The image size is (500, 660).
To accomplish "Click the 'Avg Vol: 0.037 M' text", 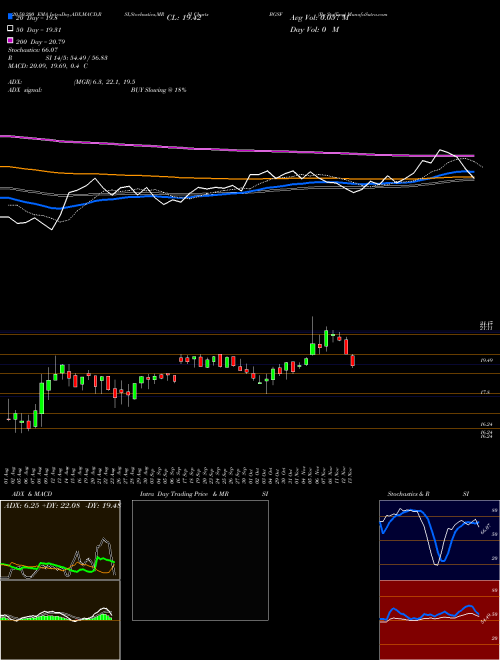I will 319,18.
